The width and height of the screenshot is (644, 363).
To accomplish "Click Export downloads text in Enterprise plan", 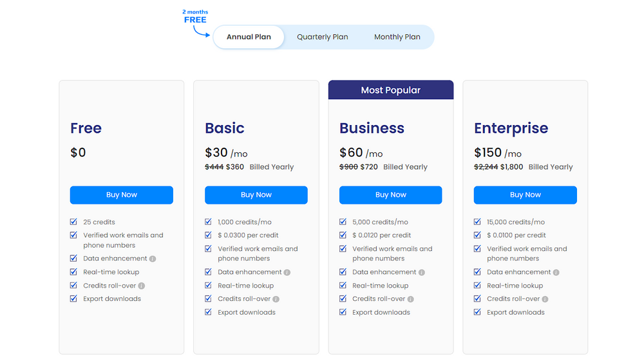I will (x=515, y=313).
